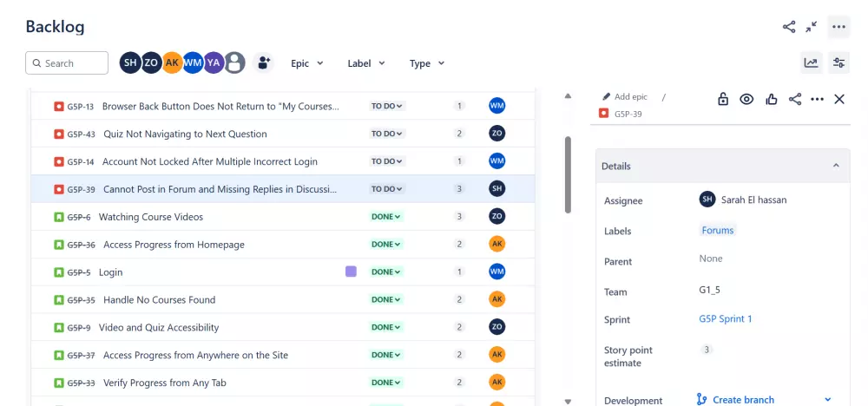The image size is (868, 406).
Task: Filter by assignee avatar ZO
Action: tap(151, 63)
